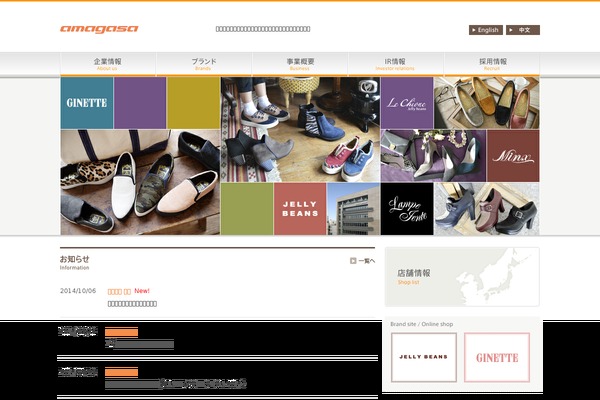This screenshot has height=400, width=600.
Task: Open the ブランド Brands menu
Action: click(x=204, y=64)
